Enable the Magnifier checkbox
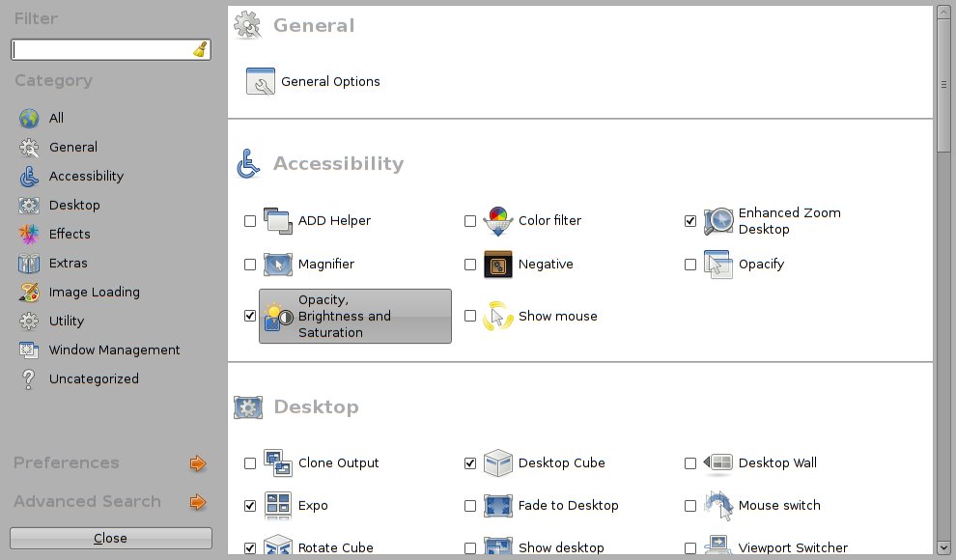This screenshot has width=956, height=560. pyautogui.click(x=250, y=265)
